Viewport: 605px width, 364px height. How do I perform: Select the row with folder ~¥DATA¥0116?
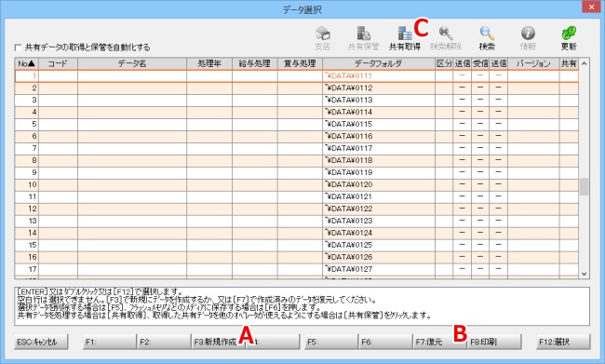pos(297,136)
